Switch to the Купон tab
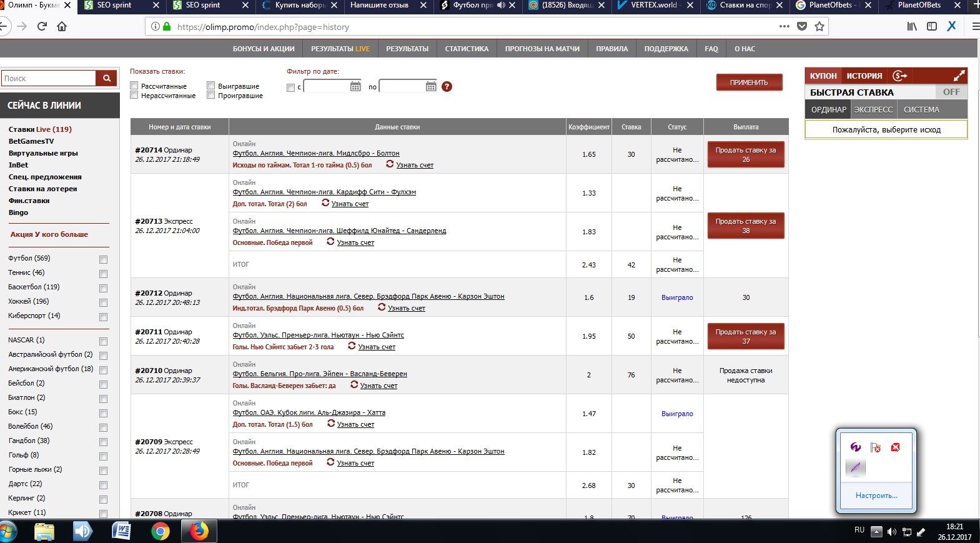Image resolution: width=980 pixels, height=543 pixels. 823,76
